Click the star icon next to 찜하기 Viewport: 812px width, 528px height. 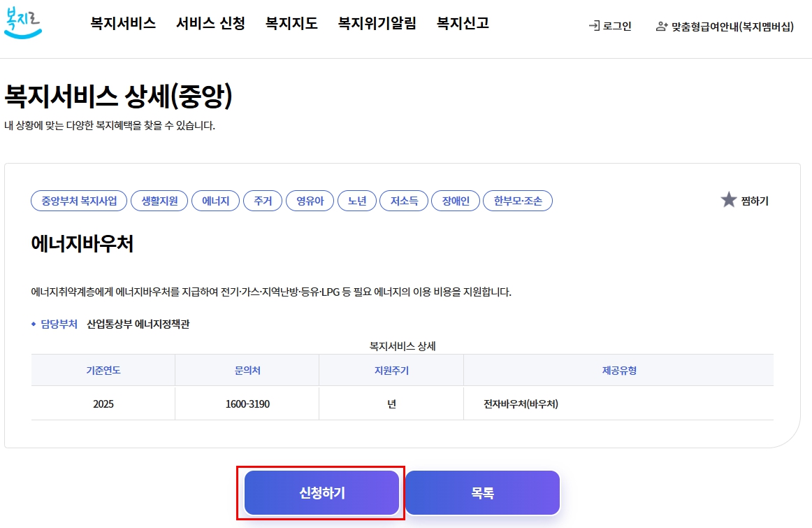(729, 201)
